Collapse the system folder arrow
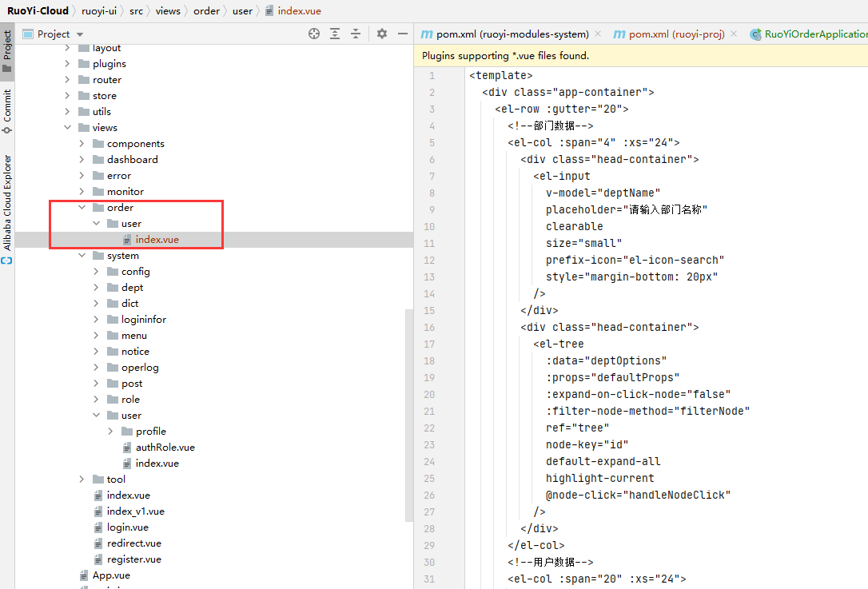The image size is (868, 589). coord(82,255)
